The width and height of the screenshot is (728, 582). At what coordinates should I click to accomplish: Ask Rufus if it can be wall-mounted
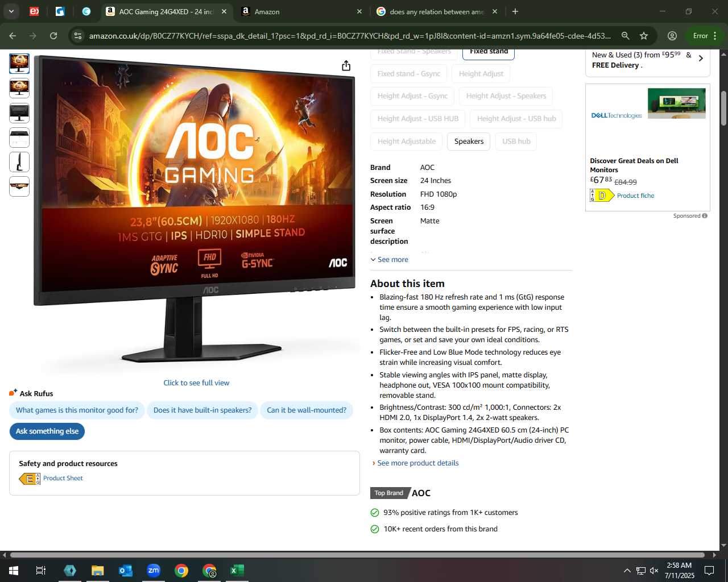[x=307, y=410]
